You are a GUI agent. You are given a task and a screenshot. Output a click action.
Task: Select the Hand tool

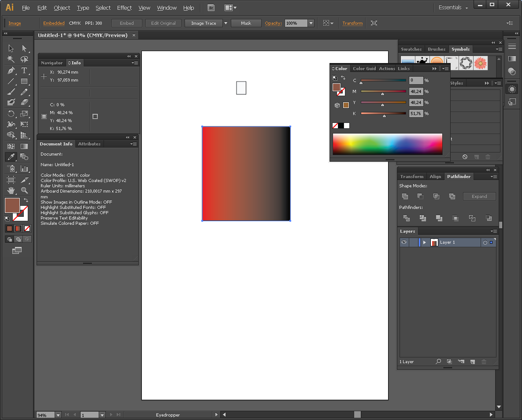pos(11,190)
